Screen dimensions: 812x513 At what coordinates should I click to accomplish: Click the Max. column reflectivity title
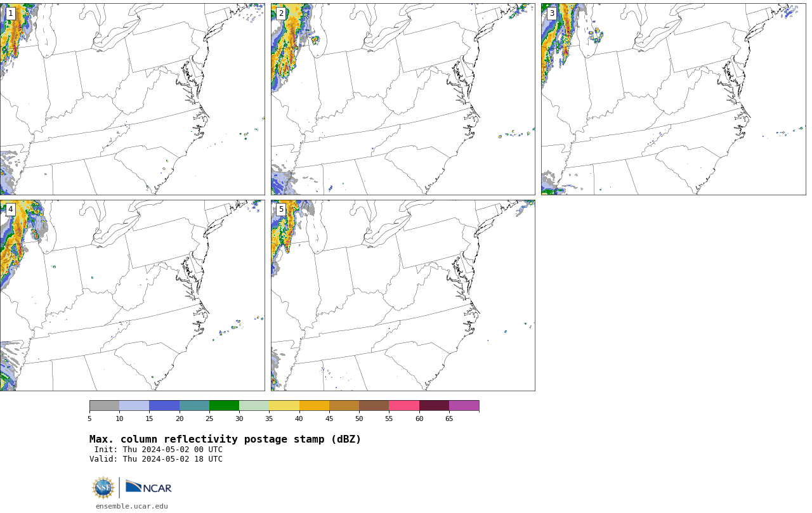pos(225,439)
